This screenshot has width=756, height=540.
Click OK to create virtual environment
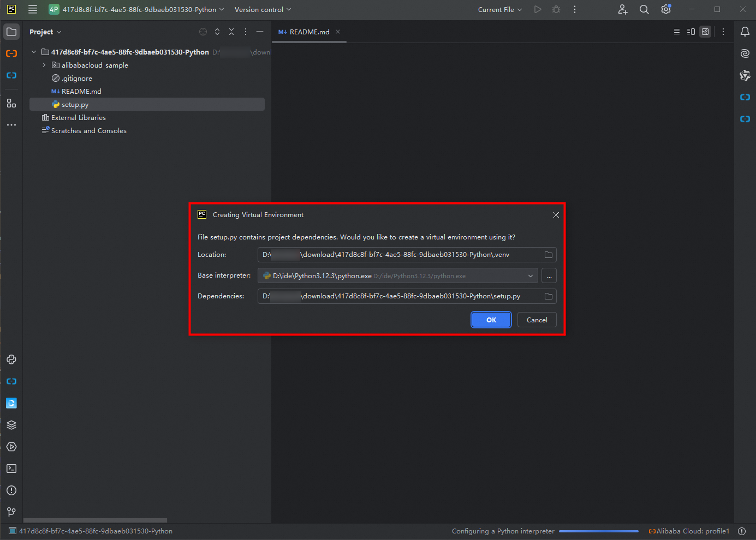pyautogui.click(x=491, y=320)
